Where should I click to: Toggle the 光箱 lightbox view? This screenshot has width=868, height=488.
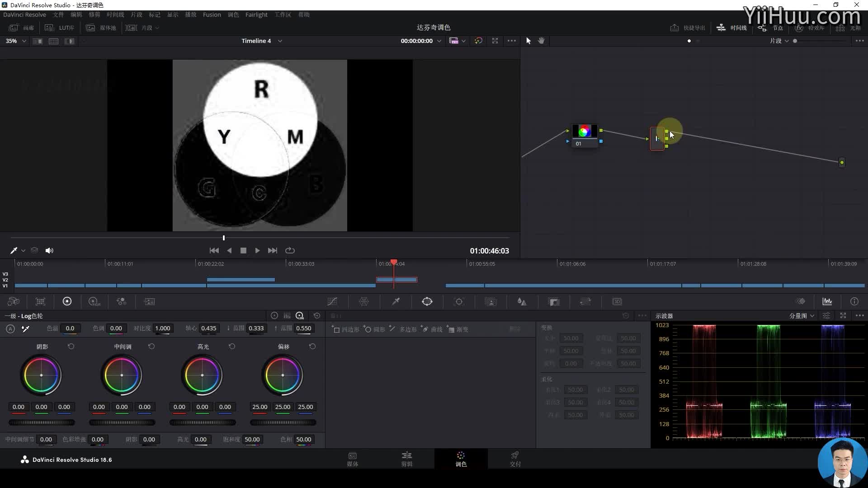(849, 28)
